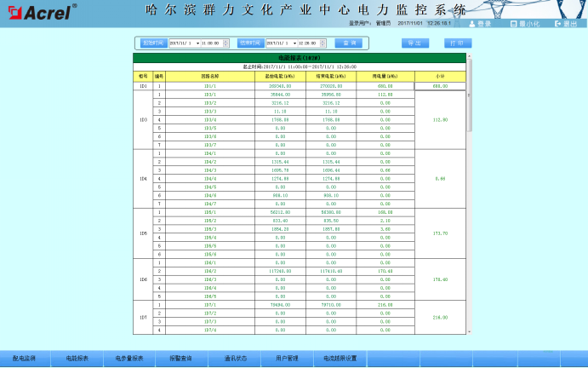
Task: Select the 编号 column header
Action: pyautogui.click(x=159, y=76)
